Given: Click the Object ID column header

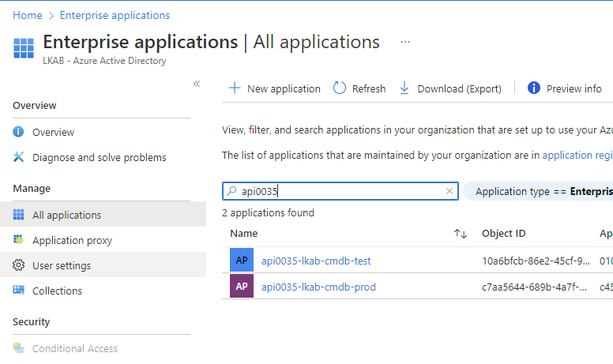Looking at the screenshot, I should [503, 234].
